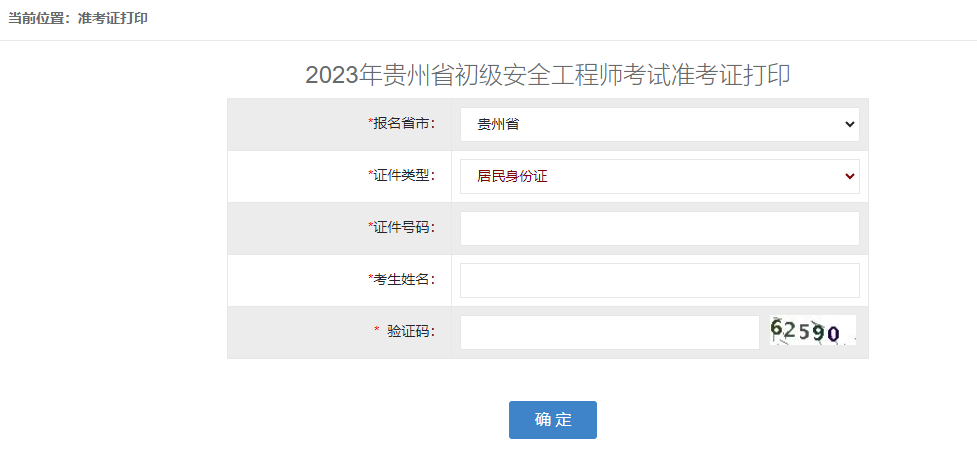977x449 pixels.
Task: Click the 准考证打印 breadcrumb text
Action: tap(113, 19)
